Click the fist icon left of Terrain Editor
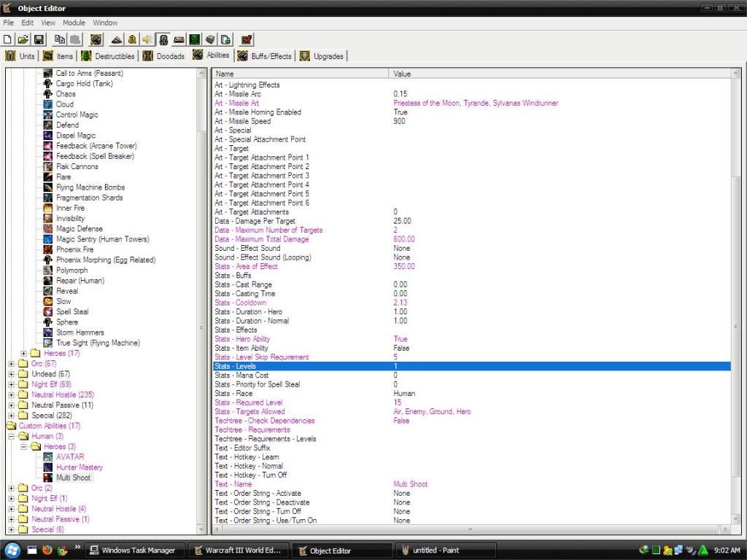This screenshot has width=747, height=560. tap(96, 39)
